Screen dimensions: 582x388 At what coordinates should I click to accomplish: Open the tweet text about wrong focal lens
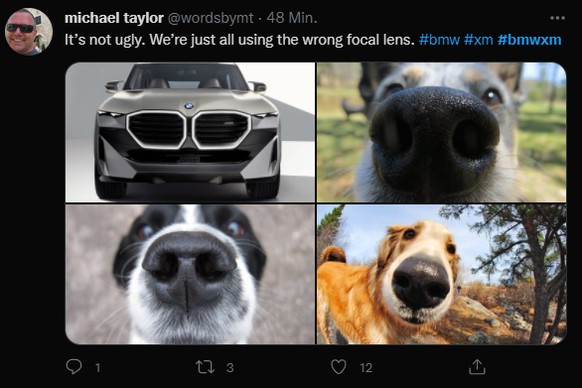click(239, 39)
